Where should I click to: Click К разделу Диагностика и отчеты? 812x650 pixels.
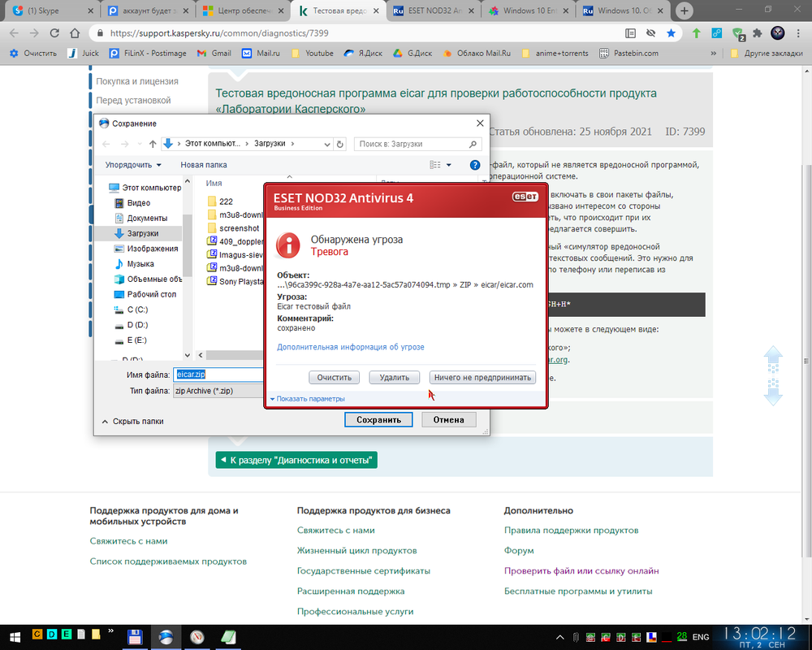pos(296,461)
